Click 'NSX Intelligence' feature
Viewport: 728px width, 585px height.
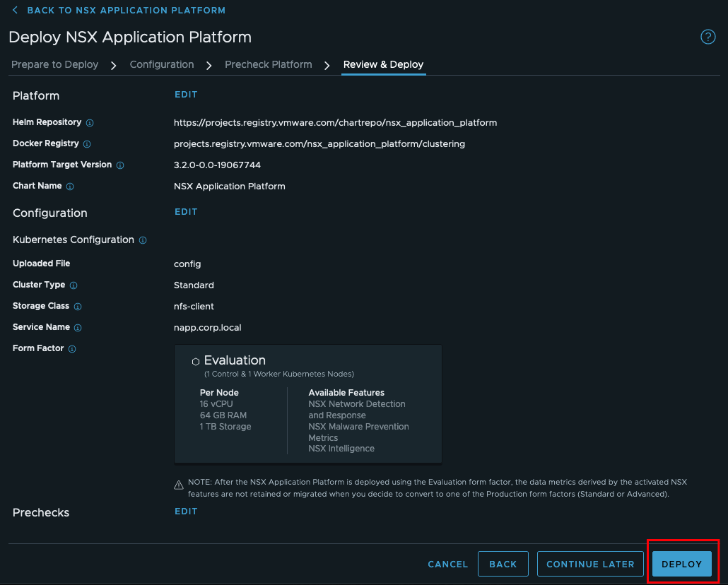341,449
